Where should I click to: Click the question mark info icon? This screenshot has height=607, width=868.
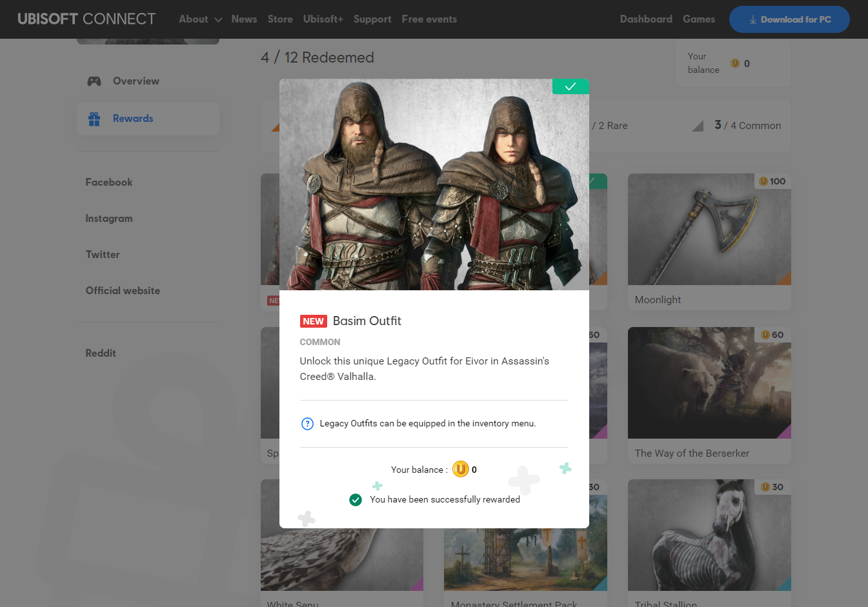pos(307,424)
